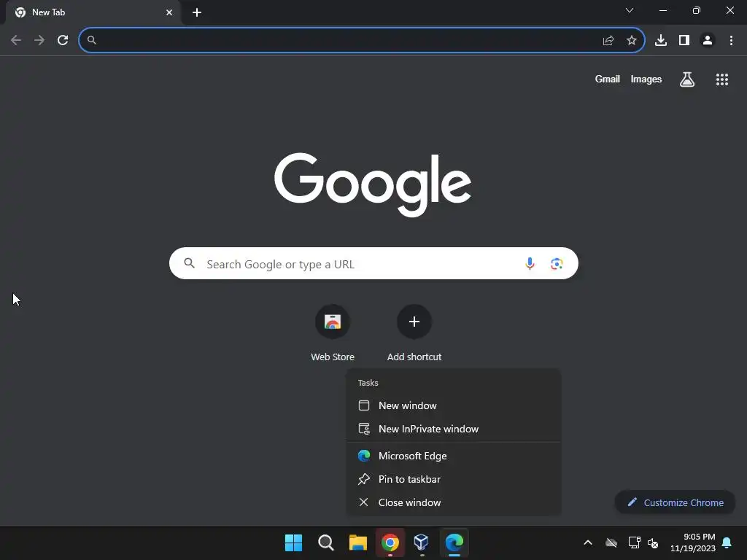The height and width of the screenshot is (560, 747).
Task: Open the Windows Start menu
Action: coord(293,542)
